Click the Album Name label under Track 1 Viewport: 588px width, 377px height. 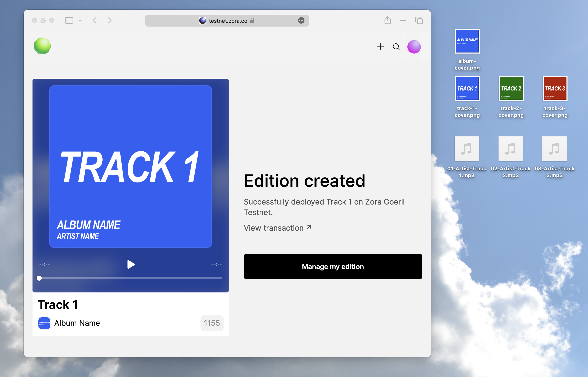pos(77,323)
